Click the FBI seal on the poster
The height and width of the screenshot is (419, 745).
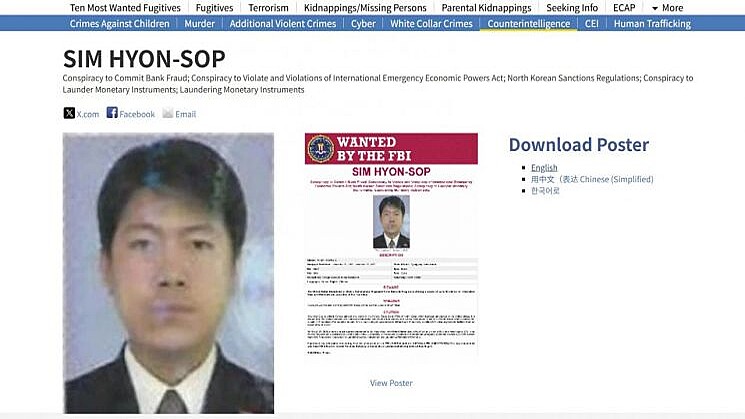pyautogui.click(x=321, y=149)
